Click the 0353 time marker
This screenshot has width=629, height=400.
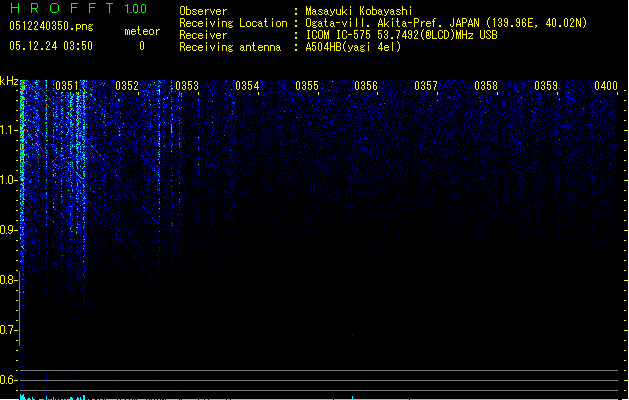[x=187, y=86]
